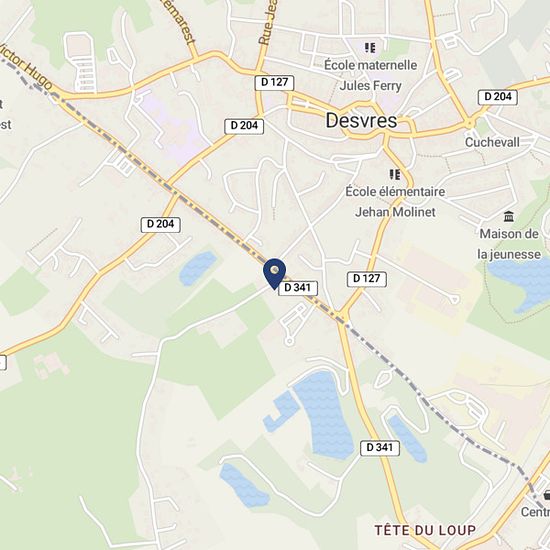Click the École maternelle Jules Ferry text label
The height and width of the screenshot is (550, 550).
click(x=371, y=75)
